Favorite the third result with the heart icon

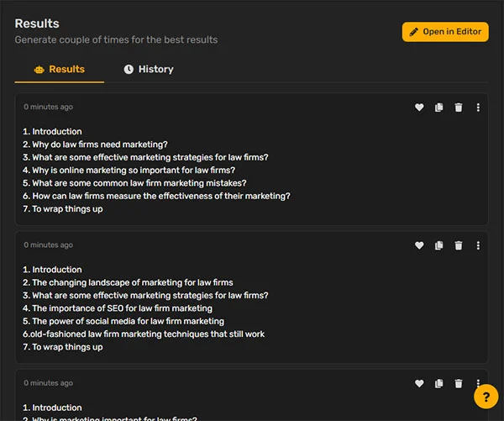(419, 383)
